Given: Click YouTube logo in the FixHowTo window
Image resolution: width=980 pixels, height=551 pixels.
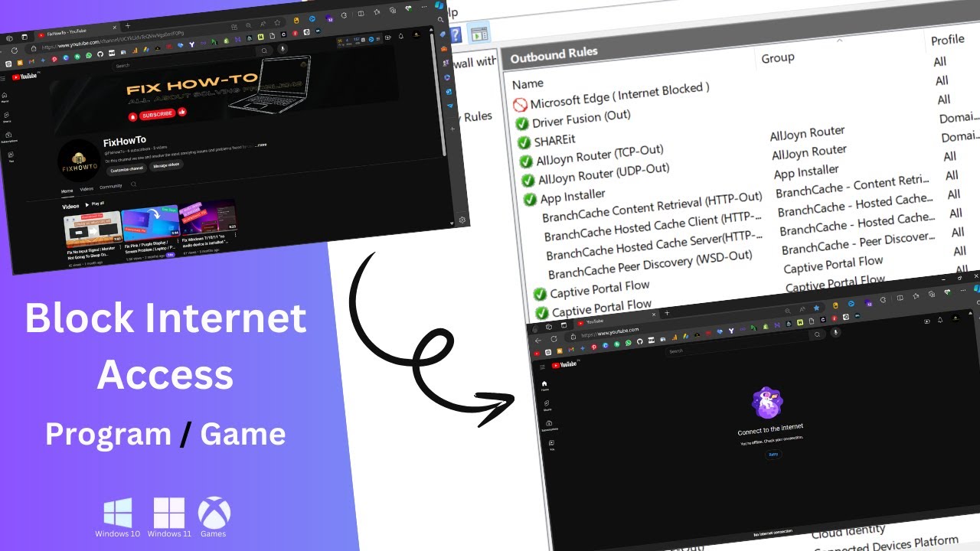Looking at the screenshot, I should (x=25, y=76).
